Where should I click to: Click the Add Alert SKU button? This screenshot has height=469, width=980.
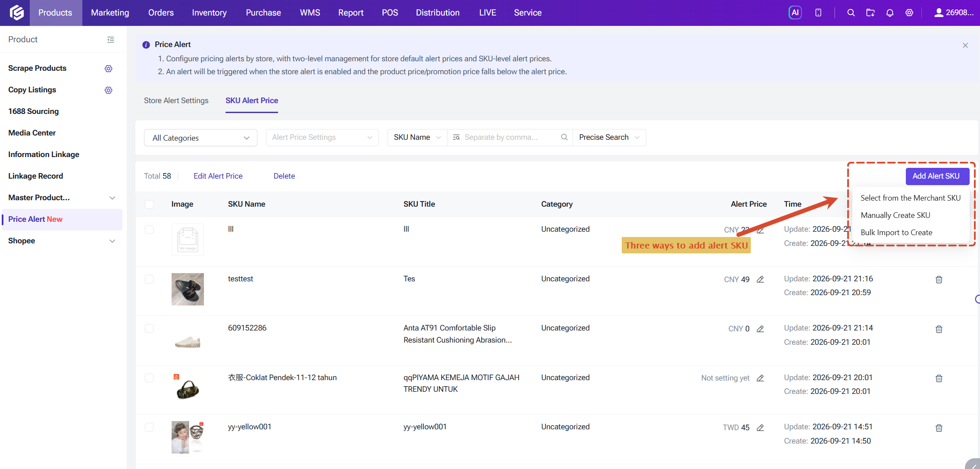[x=937, y=176]
